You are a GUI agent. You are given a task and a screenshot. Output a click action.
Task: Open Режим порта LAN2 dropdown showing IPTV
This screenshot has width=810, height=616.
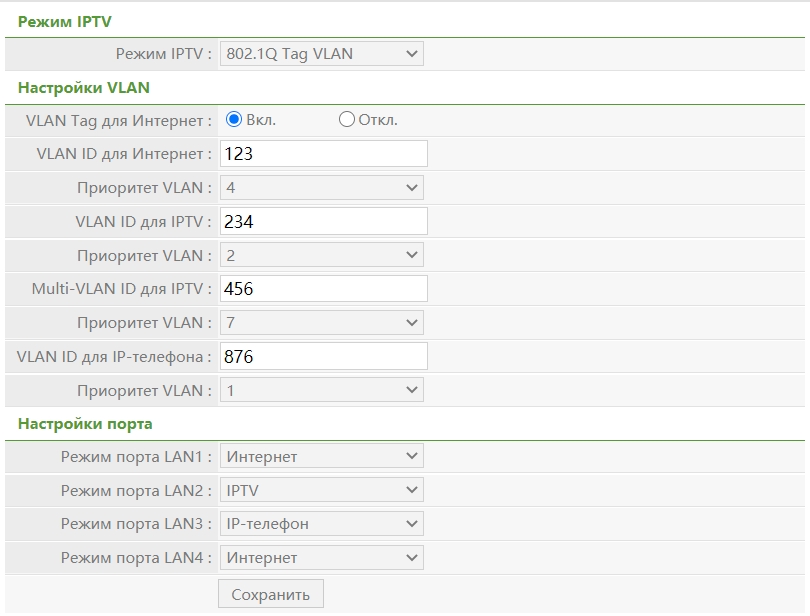(321, 490)
